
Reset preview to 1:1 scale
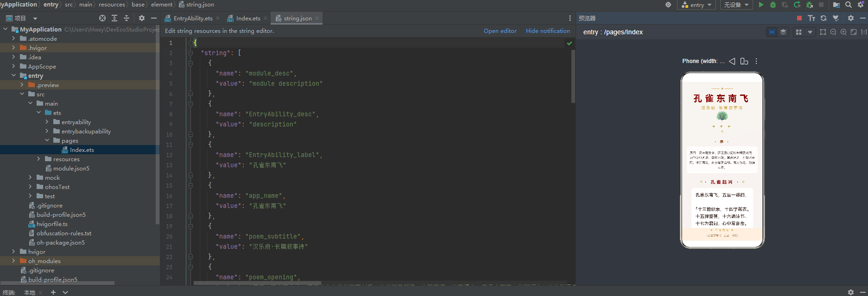[864, 32]
